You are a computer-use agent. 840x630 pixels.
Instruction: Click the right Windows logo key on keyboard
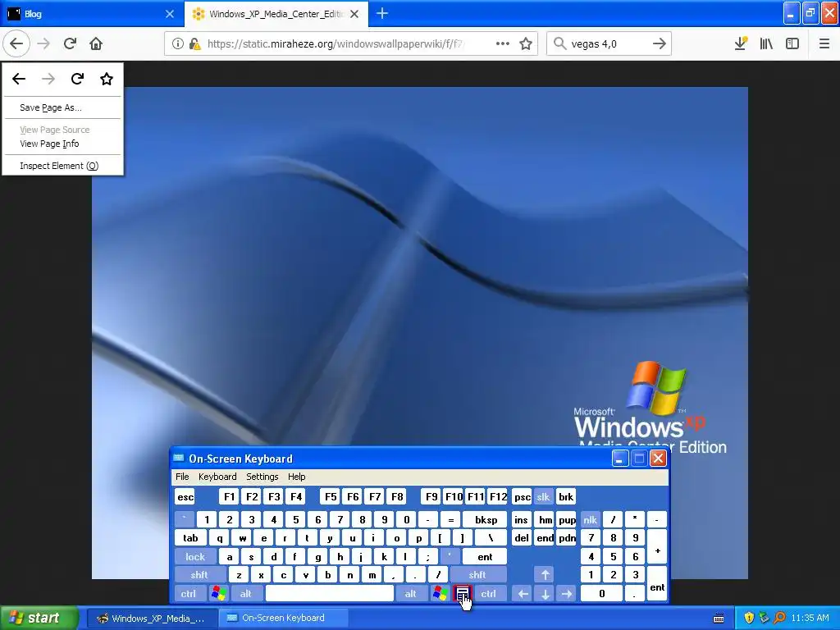[x=441, y=594]
